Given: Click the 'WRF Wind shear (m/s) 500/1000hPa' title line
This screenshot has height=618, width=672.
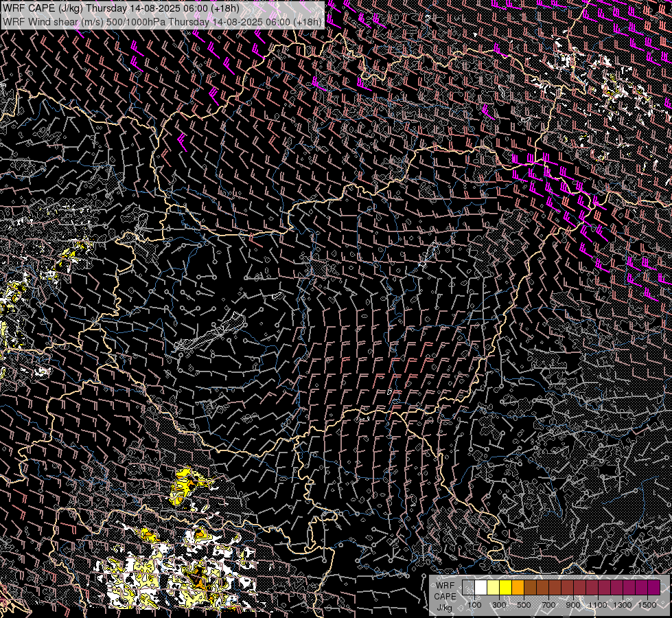Looking at the screenshot, I should 162,22.
